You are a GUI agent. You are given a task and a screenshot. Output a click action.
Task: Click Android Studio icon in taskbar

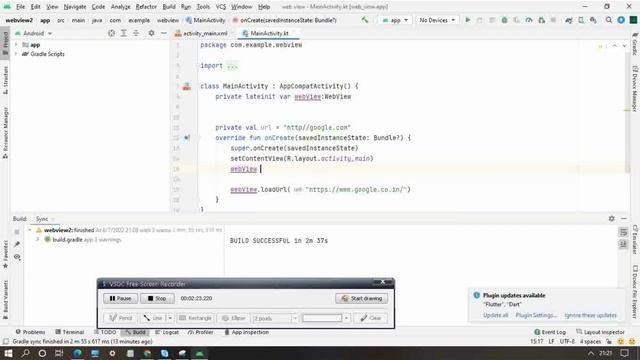tap(200, 353)
